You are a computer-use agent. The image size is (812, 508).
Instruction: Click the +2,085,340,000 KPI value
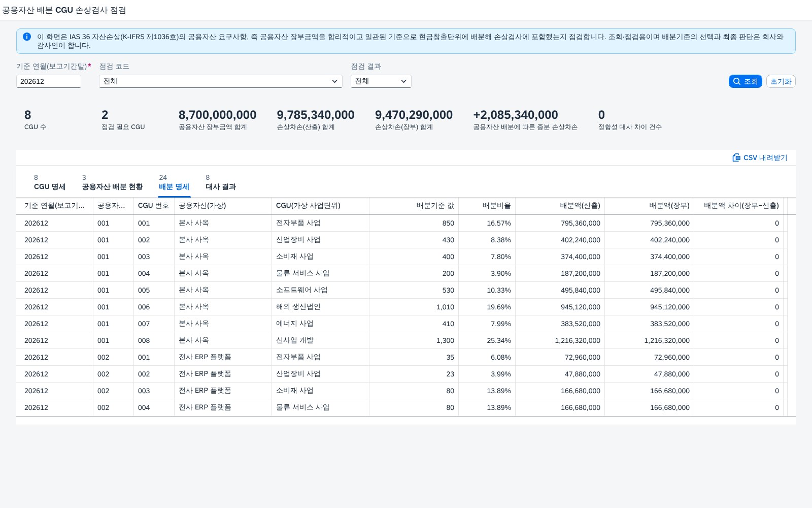point(515,115)
